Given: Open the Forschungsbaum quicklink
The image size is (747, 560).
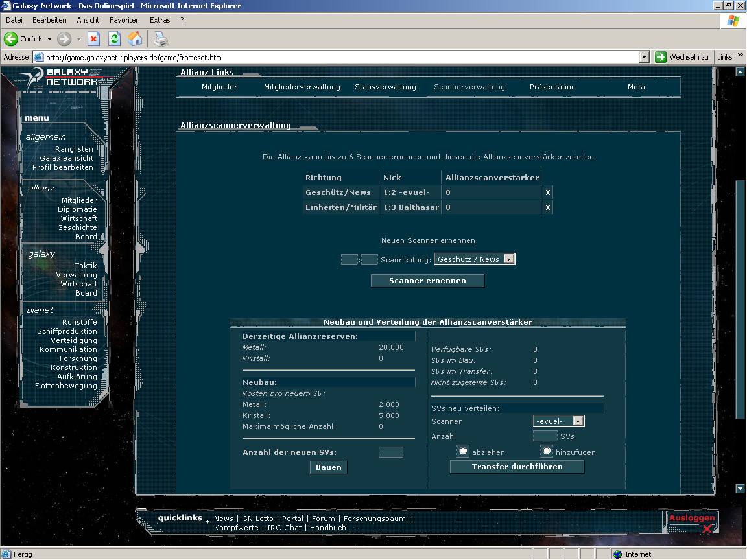Looking at the screenshot, I should [x=374, y=519].
